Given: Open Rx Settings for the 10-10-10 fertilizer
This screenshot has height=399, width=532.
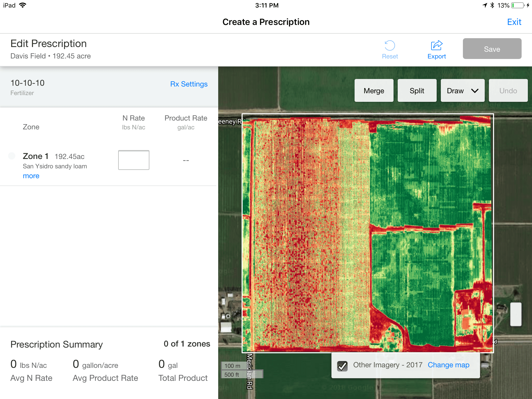Looking at the screenshot, I should coord(189,84).
